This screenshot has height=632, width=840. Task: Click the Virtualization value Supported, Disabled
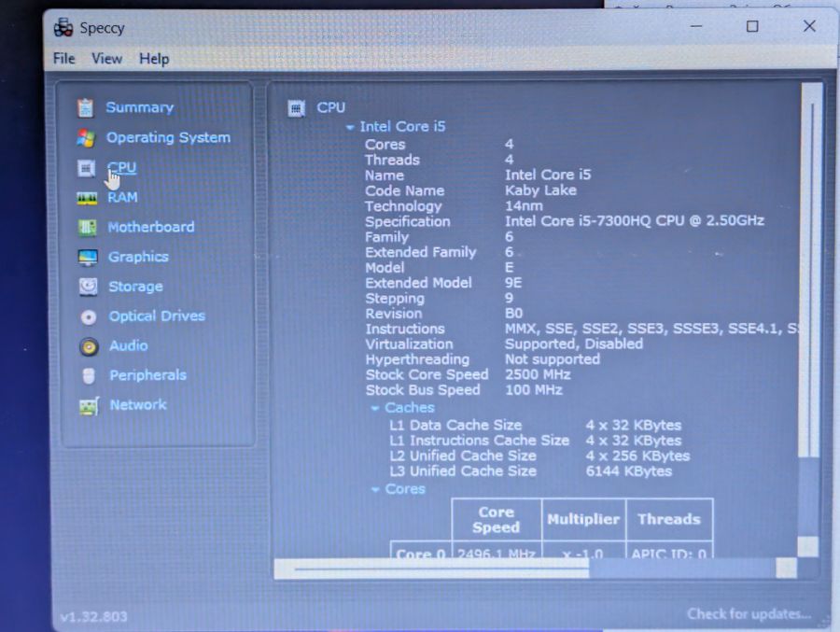574,344
